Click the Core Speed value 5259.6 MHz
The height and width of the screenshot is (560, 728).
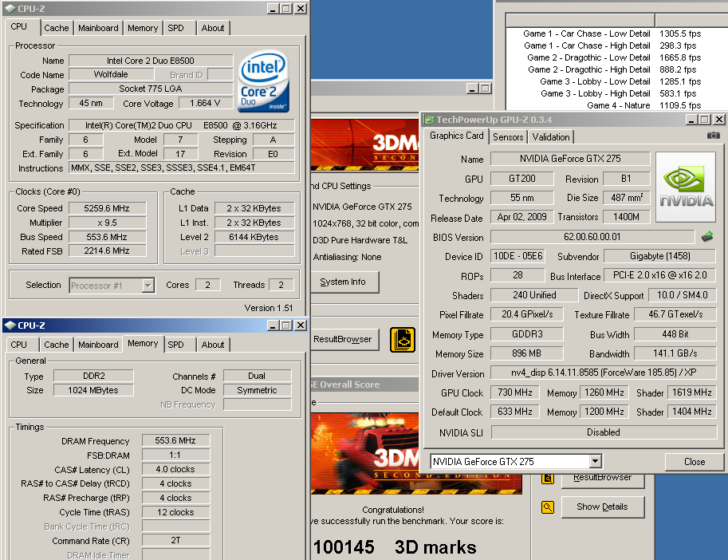tap(108, 208)
